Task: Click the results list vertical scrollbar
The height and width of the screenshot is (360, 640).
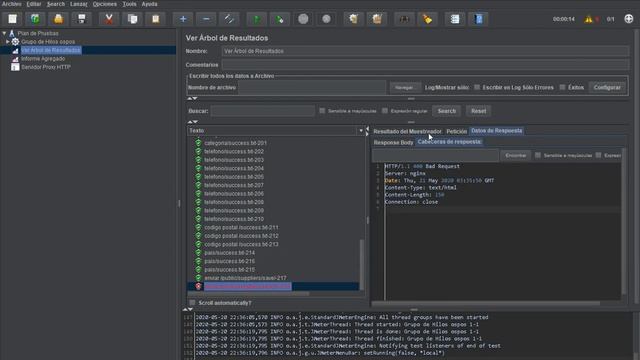Action: click(362, 264)
